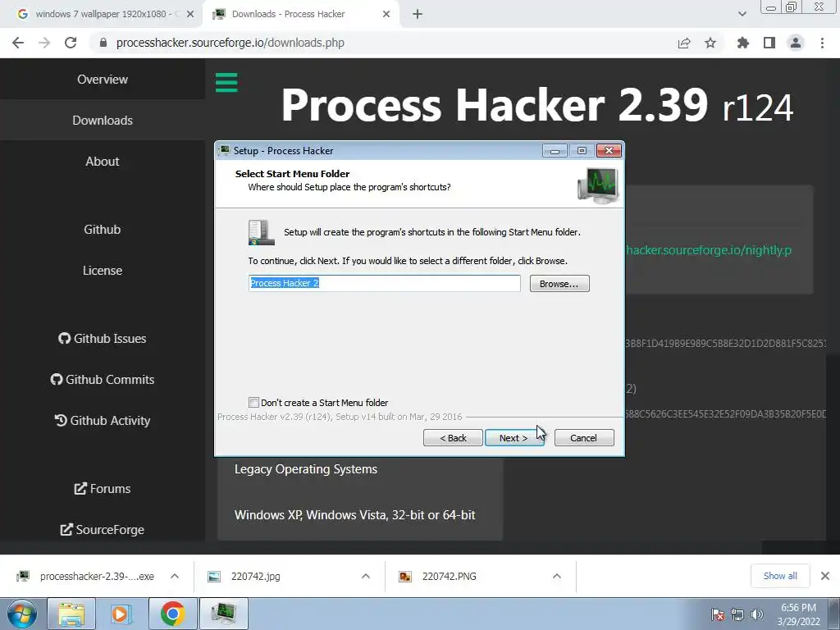840x630 pixels.
Task: Click the site lock icon in address bar
Action: point(103,43)
